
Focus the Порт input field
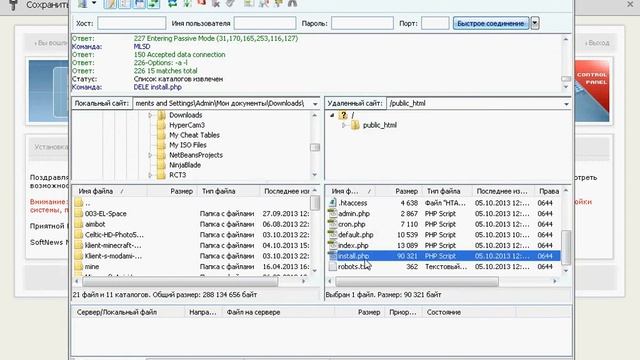click(x=435, y=23)
